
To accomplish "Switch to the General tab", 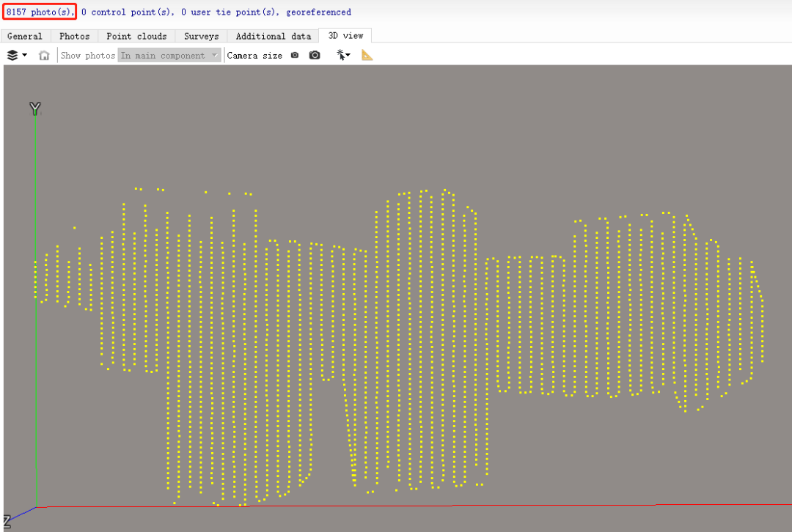I will [25, 36].
